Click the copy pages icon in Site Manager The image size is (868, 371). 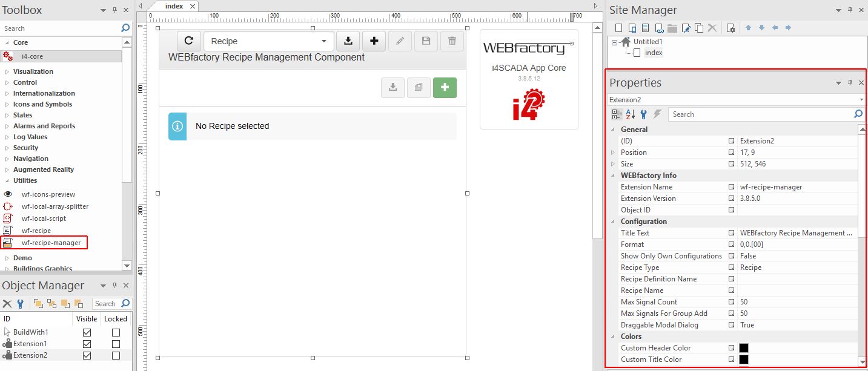pos(699,28)
